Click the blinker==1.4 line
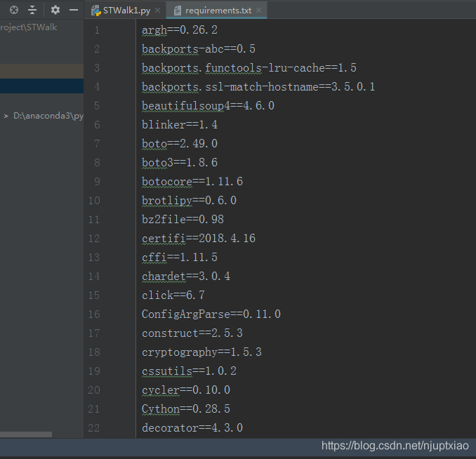476x459 pixels. pos(180,125)
